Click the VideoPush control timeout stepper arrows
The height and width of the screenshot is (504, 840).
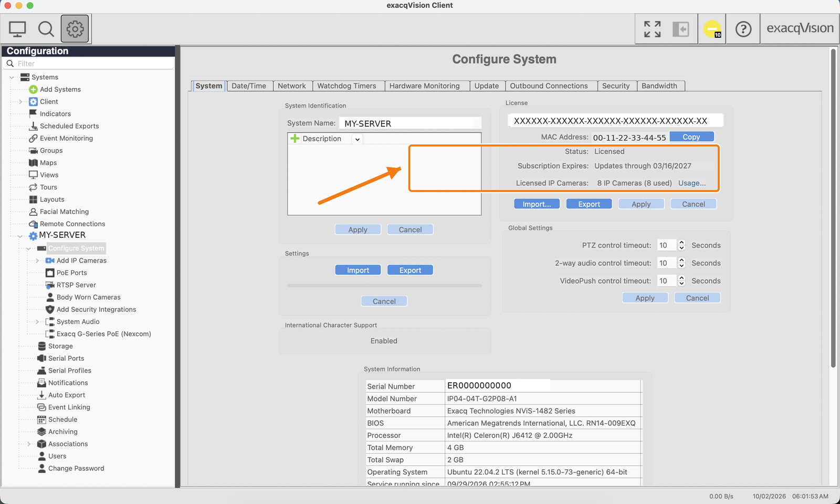(x=681, y=281)
